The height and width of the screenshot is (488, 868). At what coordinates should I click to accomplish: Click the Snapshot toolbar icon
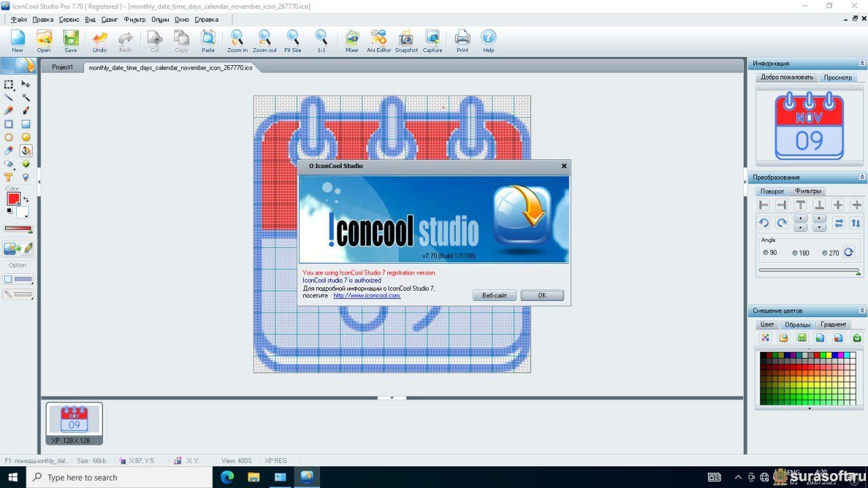(x=406, y=40)
